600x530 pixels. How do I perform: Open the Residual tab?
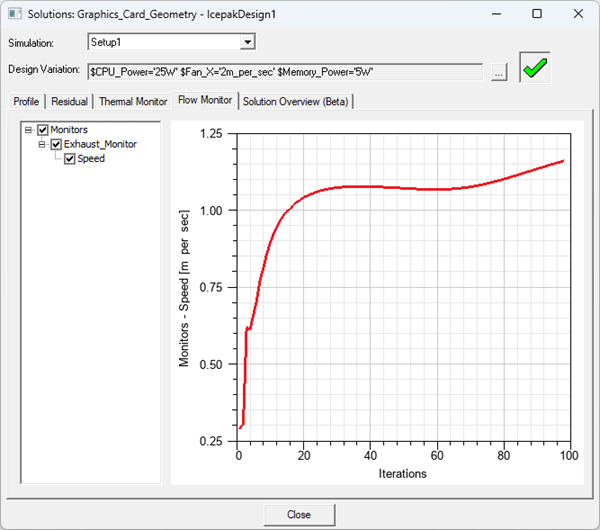point(69,101)
